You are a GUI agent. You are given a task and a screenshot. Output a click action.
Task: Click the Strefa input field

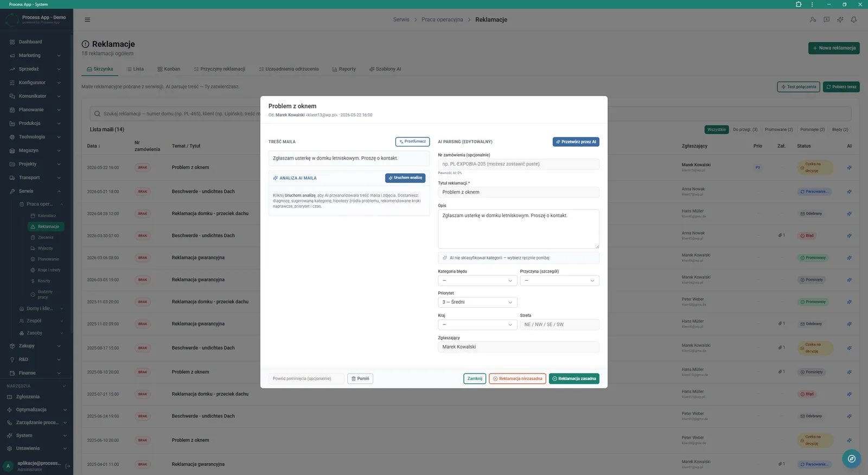[x=559, y=325]
